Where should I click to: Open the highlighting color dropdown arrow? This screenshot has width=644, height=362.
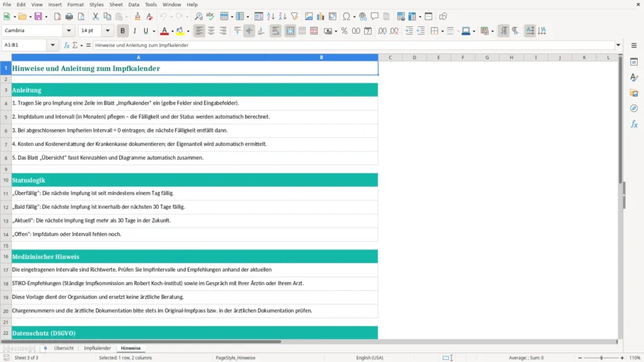[x=188, y=31]
